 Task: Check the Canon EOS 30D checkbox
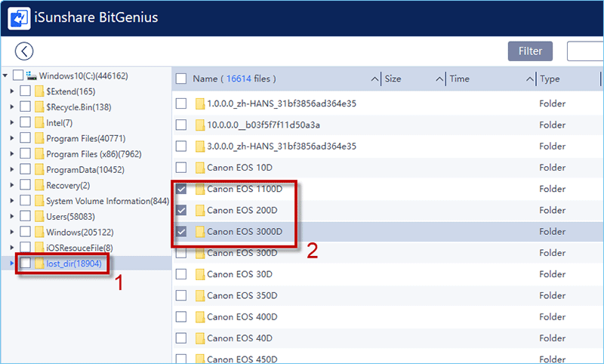[181, 274]
